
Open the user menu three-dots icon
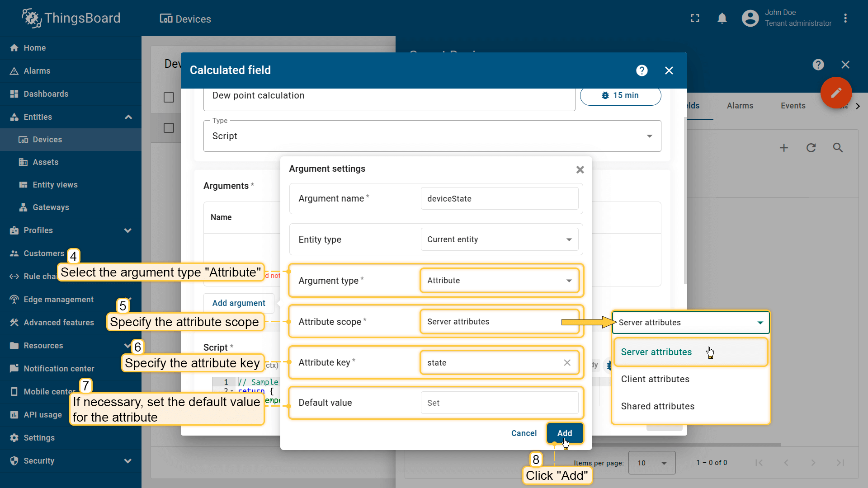tap(845, 18)
